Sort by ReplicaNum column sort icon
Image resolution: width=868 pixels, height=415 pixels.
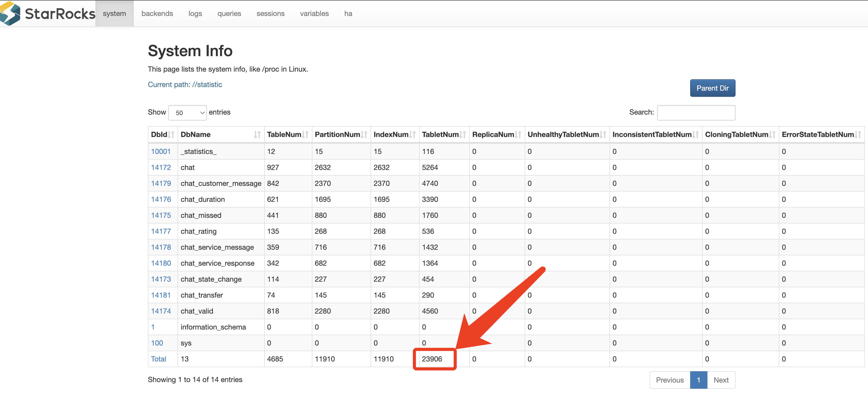(x=518, y=135)
